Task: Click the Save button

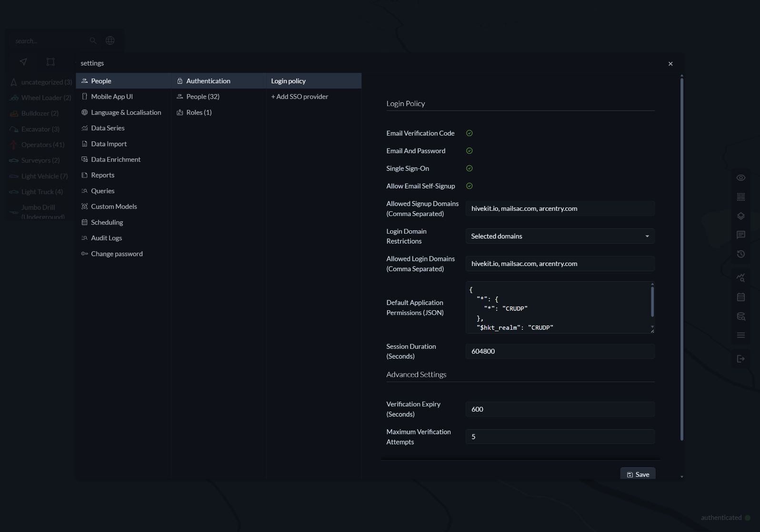Action: pos(638,474)
